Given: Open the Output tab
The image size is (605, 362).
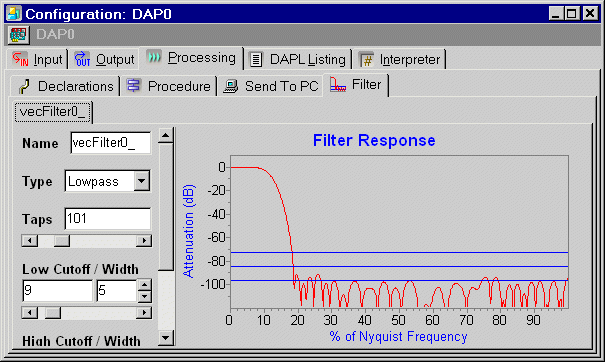Looking at the screenshot, I should 104,59.
